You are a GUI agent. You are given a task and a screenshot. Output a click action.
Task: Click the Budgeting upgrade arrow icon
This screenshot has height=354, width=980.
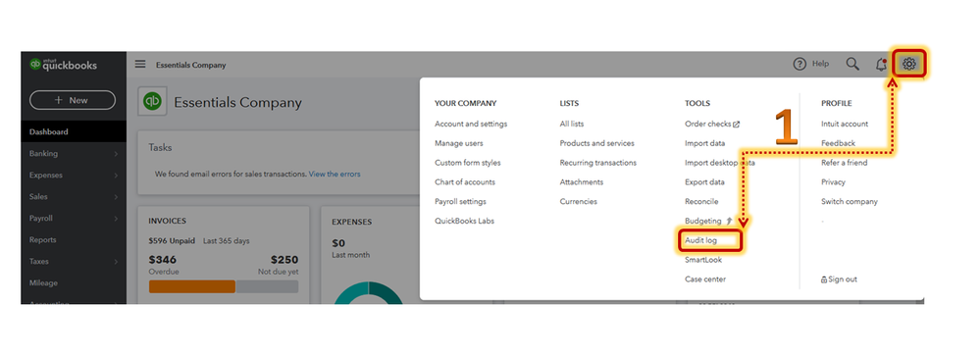pos(729,221)
